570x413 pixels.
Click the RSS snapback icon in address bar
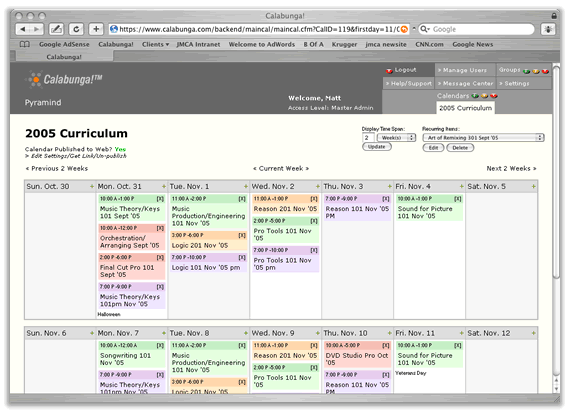(x=404, y=29)
